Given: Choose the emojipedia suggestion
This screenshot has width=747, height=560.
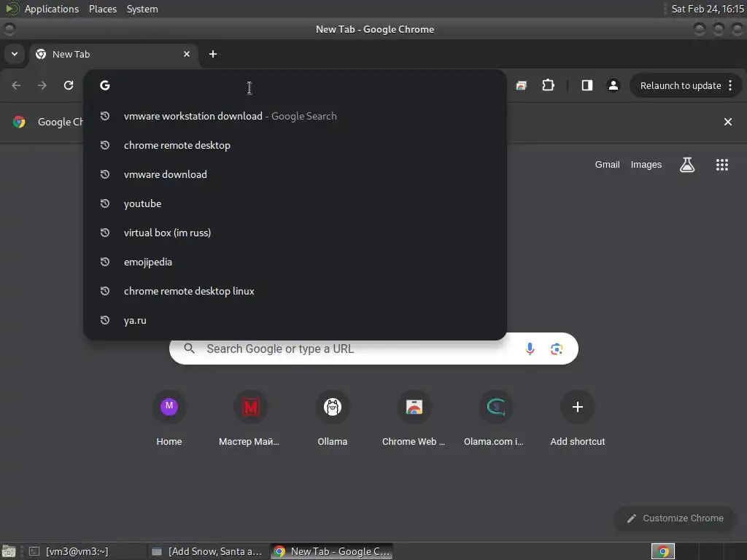Looking at the screenshot, I should [295, 262].
